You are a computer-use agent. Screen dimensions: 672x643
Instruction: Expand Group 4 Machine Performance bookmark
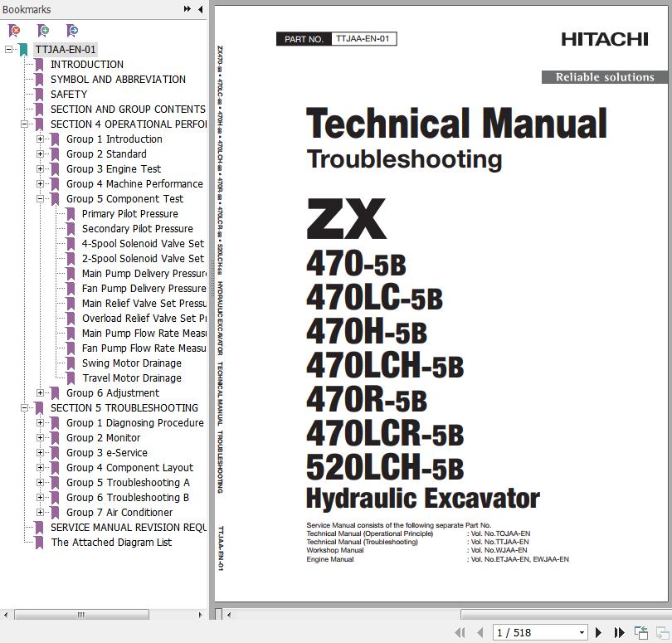40,184
